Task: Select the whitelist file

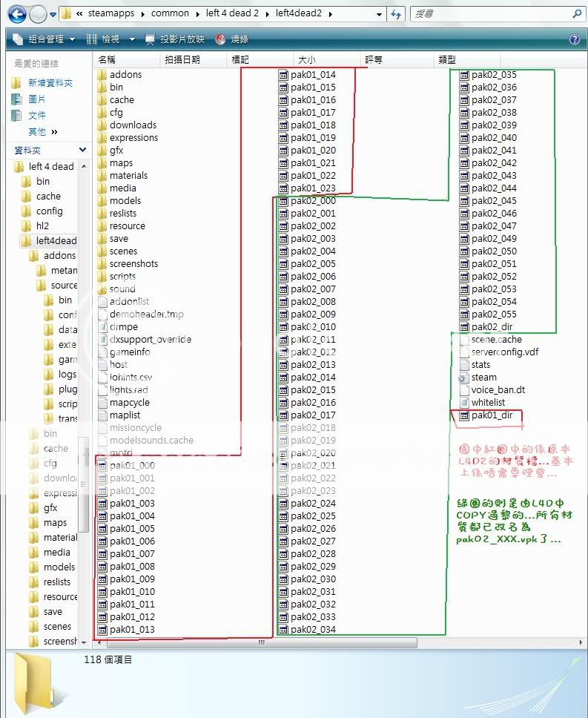Action: [487, 403]
